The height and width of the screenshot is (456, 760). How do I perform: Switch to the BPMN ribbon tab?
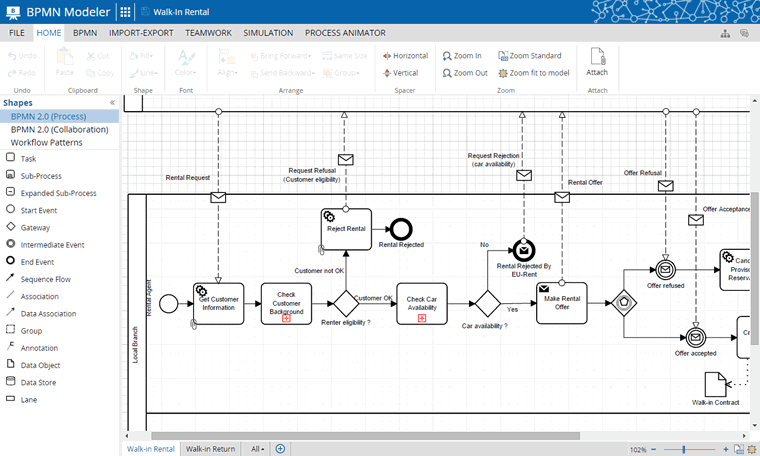(85, 33)
